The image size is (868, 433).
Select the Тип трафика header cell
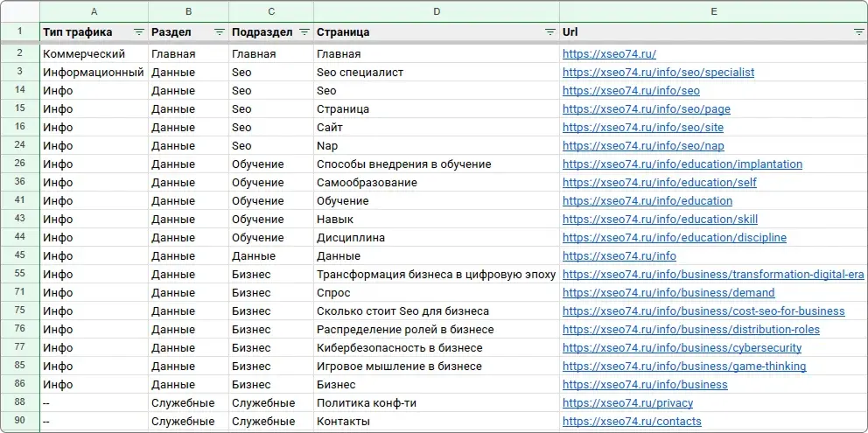click(x=94, y=32)
